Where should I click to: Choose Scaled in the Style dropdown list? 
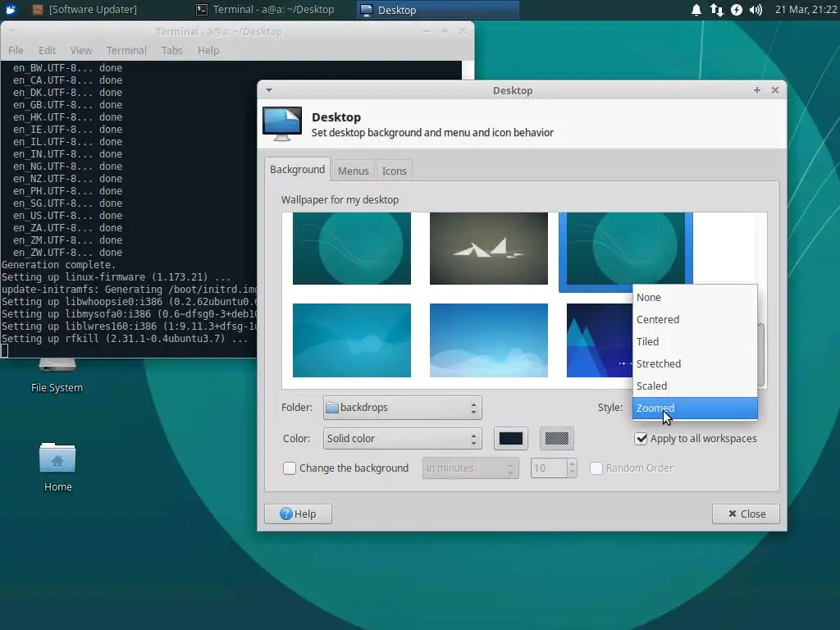695,386
